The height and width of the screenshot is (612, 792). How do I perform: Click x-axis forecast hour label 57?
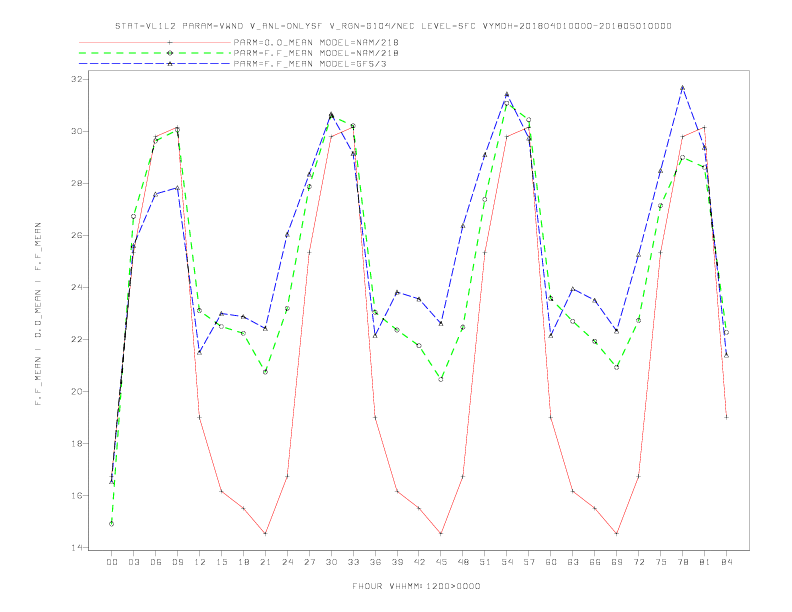click(x=529, y=562)
